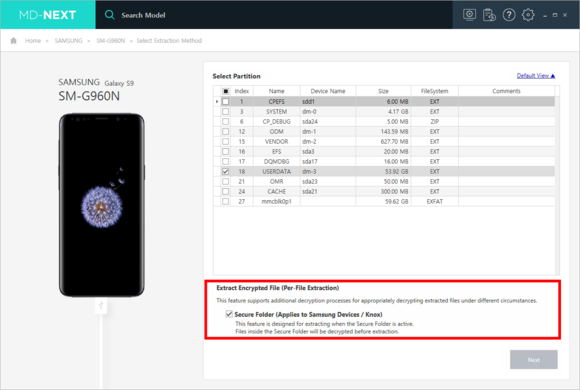Click the Next button

533,360
